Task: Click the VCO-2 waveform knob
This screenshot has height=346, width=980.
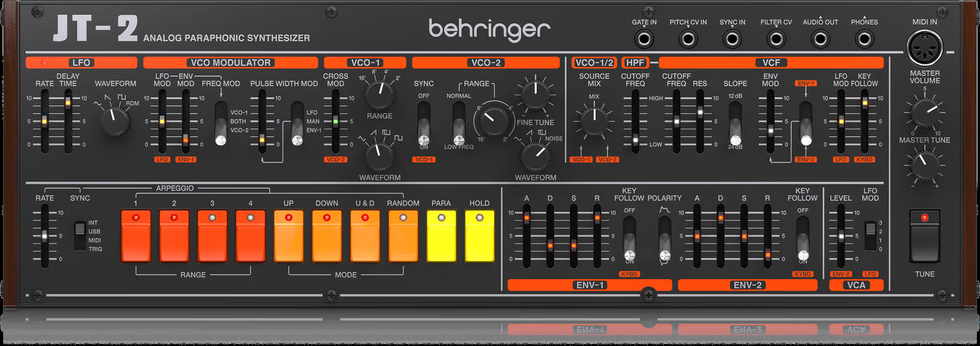Action: click(535, 156)
